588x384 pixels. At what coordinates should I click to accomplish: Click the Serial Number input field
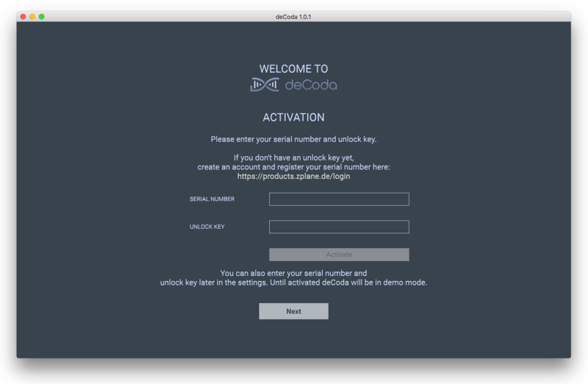pyautogui.click(x=339, y=199)
